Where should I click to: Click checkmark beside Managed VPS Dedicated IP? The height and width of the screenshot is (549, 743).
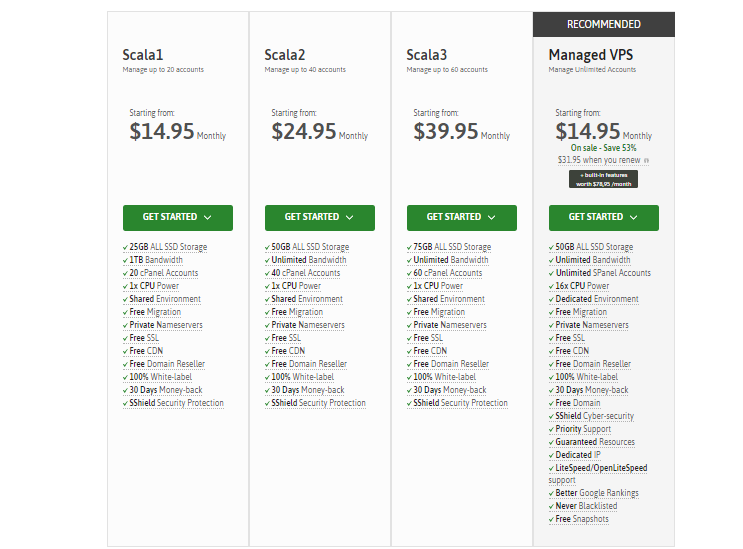(551, 455)
